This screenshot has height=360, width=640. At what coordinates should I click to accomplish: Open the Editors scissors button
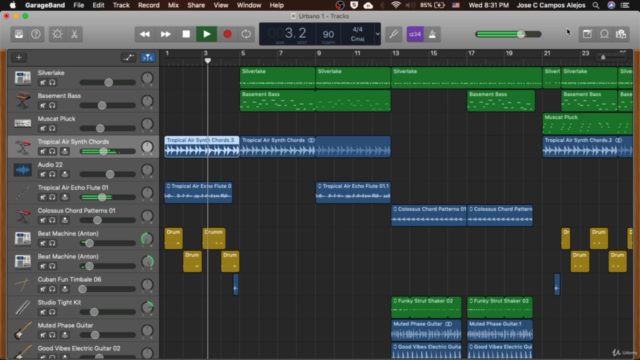click(74, 34)
